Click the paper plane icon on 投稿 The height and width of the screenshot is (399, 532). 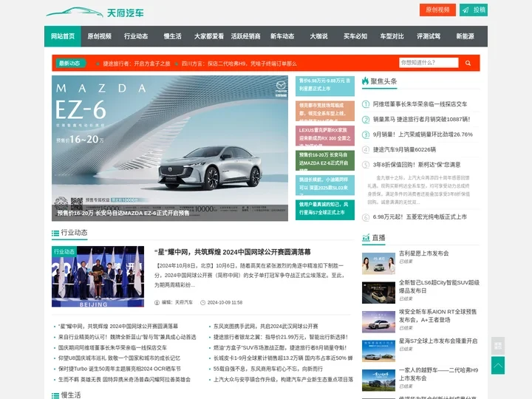coord(465,10)
